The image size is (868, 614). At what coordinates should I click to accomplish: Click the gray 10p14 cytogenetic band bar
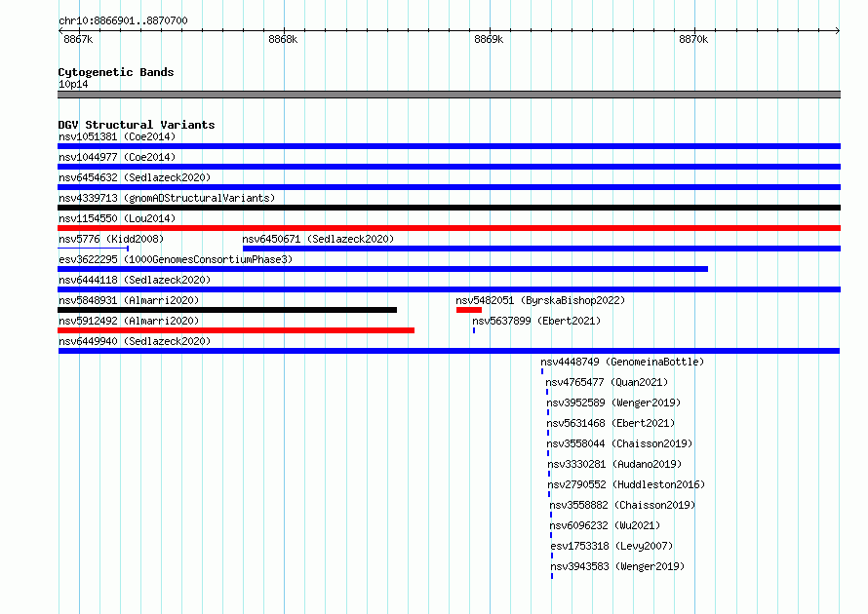[x=449, y=95]
